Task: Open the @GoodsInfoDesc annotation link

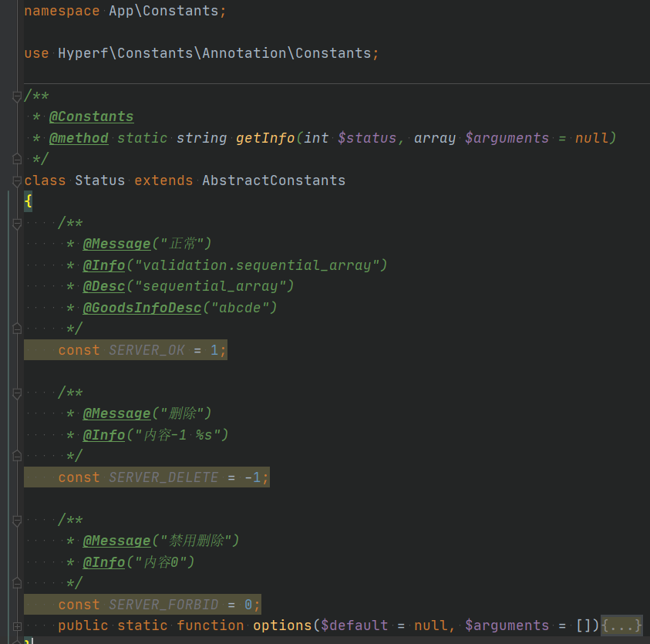Action: click(x=142, y=308)
